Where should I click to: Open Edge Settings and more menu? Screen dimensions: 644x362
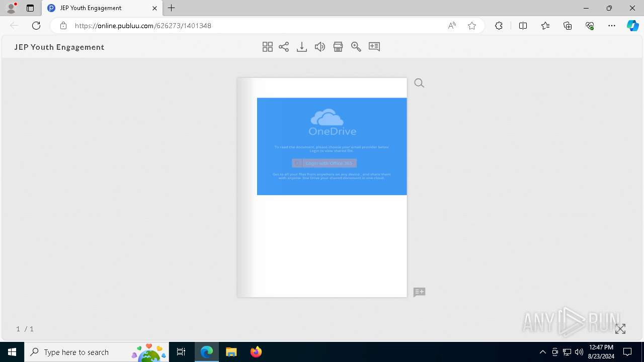click(612, 26)
